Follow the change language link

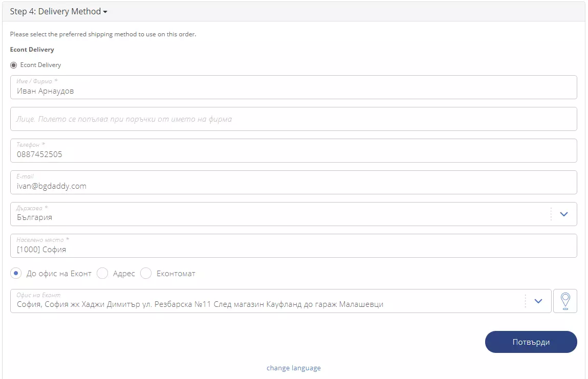coord(293,368)
